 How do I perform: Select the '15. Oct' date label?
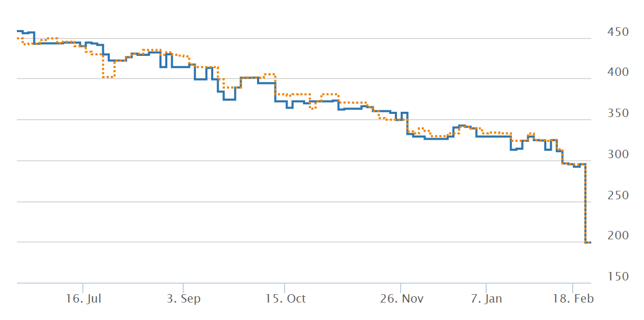[285, 299]
